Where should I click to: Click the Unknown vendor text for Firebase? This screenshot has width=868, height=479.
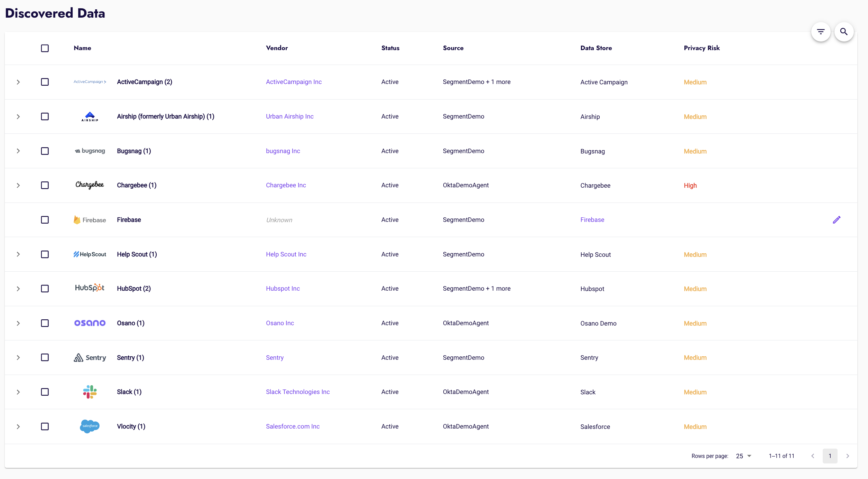click(x=279, y=220)
